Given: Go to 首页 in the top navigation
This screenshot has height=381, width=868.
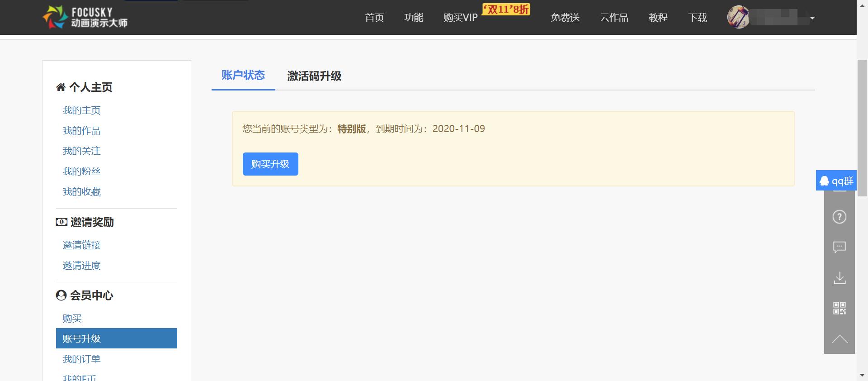Looking at the screenshot, I should pos(374,18).
